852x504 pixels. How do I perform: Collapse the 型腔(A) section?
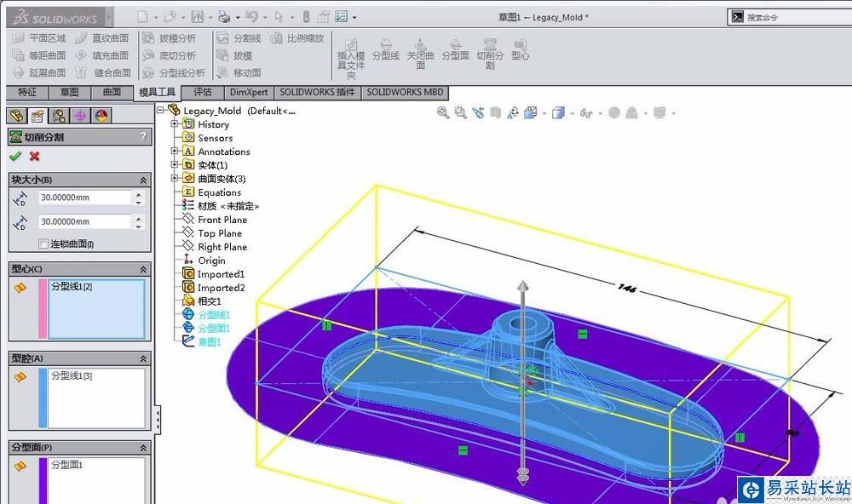(143, 358)
